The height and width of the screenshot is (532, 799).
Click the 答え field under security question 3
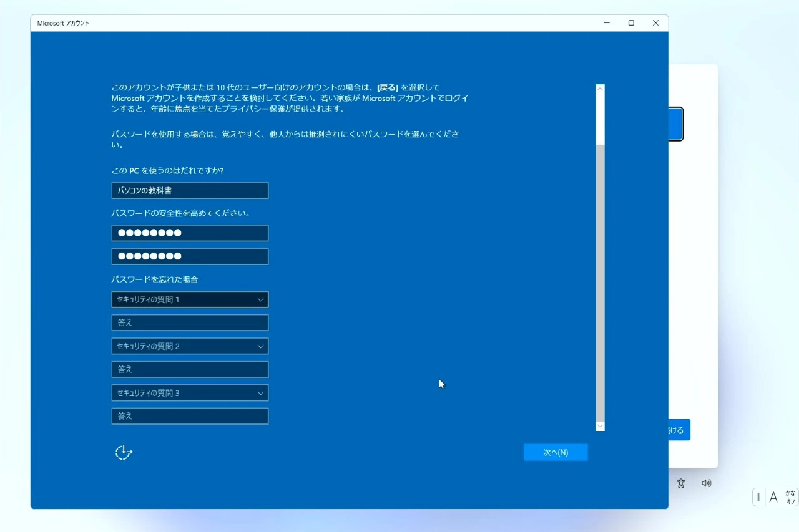pyautogui.click(x=190, y=416)
